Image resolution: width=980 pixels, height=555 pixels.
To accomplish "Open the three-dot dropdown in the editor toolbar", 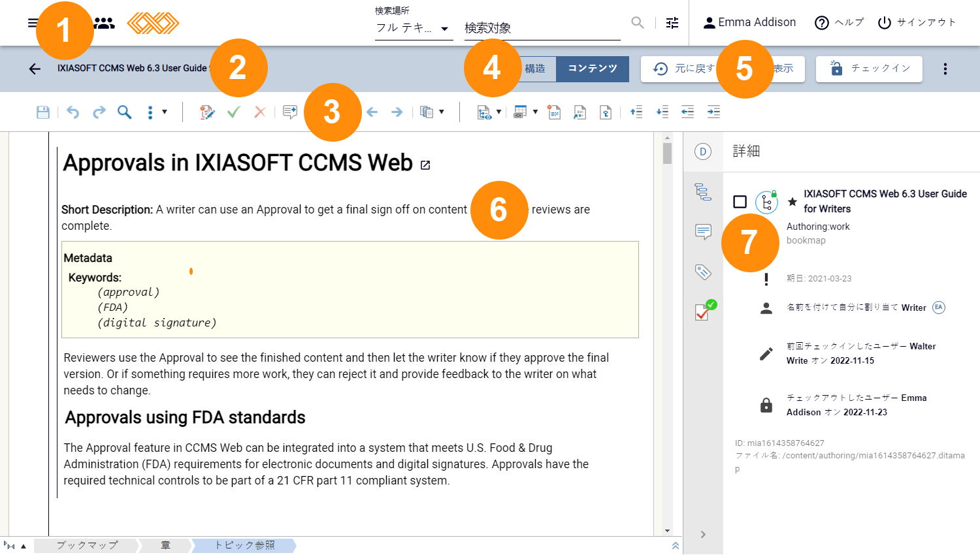I will click(156, 112).
